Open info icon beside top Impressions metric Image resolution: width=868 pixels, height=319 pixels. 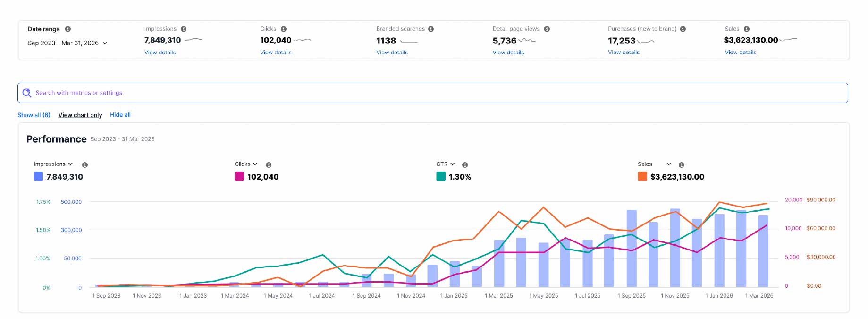pyautogui.click(x=184, y=29)
